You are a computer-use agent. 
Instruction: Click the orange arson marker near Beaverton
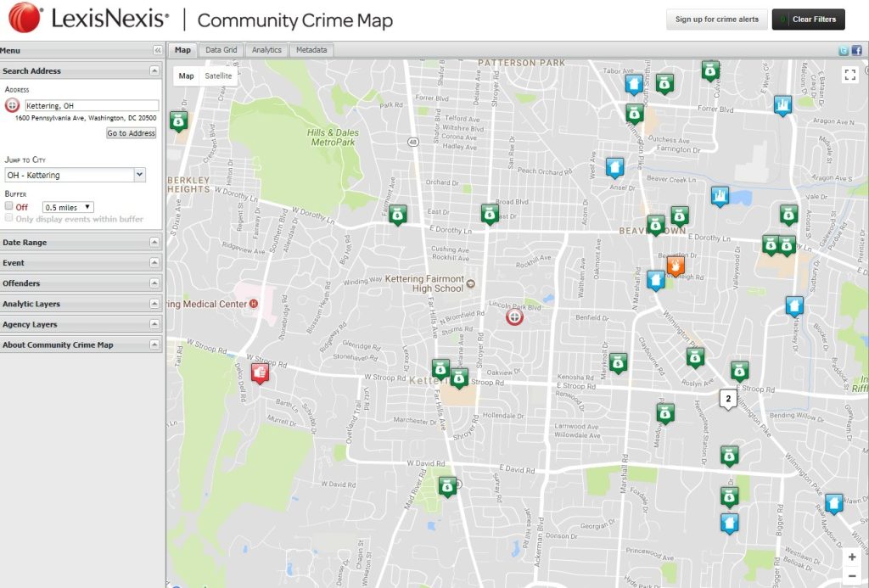[675, 266]
